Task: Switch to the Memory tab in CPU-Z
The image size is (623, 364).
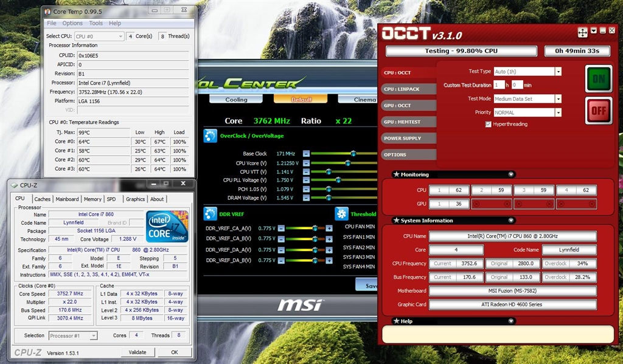Action: (x=92, y=199)
